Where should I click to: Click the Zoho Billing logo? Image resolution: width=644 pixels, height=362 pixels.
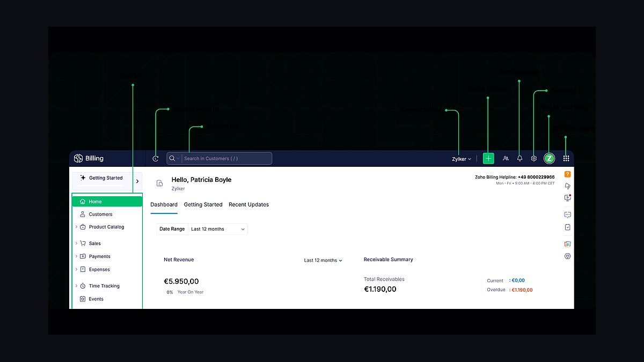pos(89,158)
